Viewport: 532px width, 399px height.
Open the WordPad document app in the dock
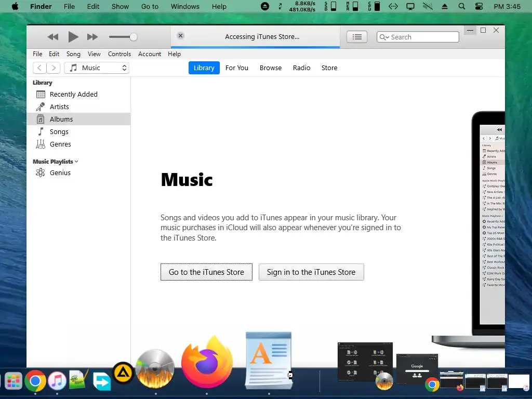[269, 361]
